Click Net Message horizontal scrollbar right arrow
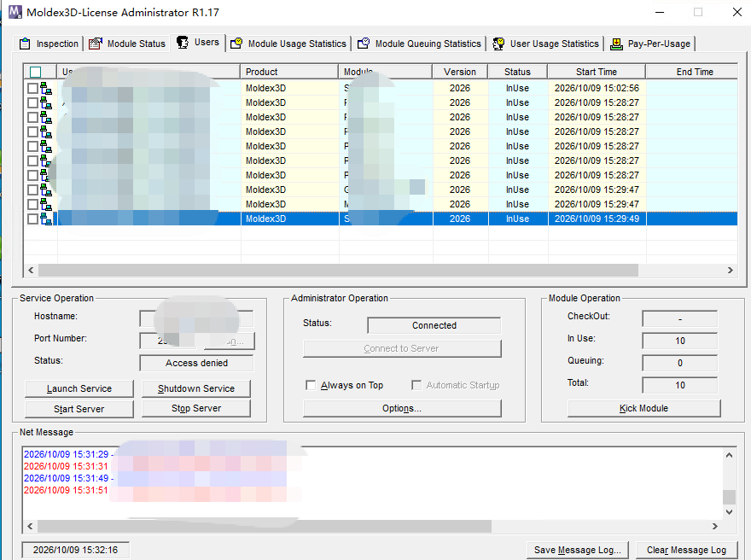This screenshot has height=560, width=751. 715,526
